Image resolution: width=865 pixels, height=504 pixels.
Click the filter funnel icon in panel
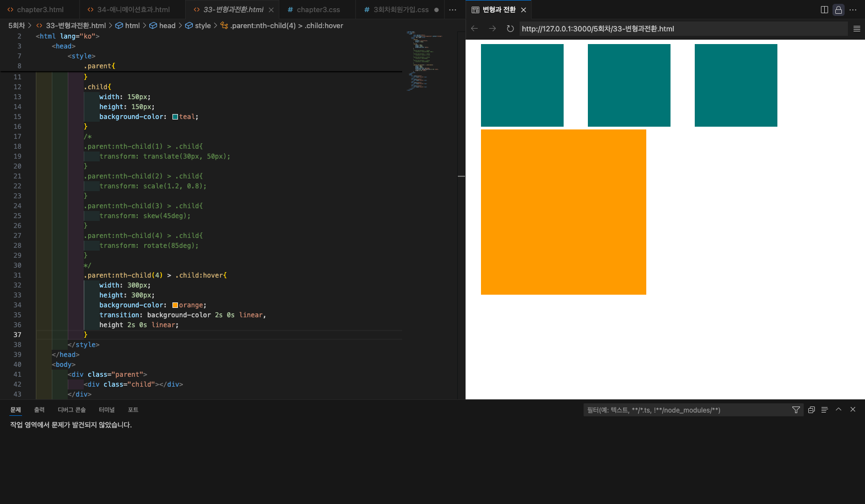pyautogui.click(x=796, y=410)
